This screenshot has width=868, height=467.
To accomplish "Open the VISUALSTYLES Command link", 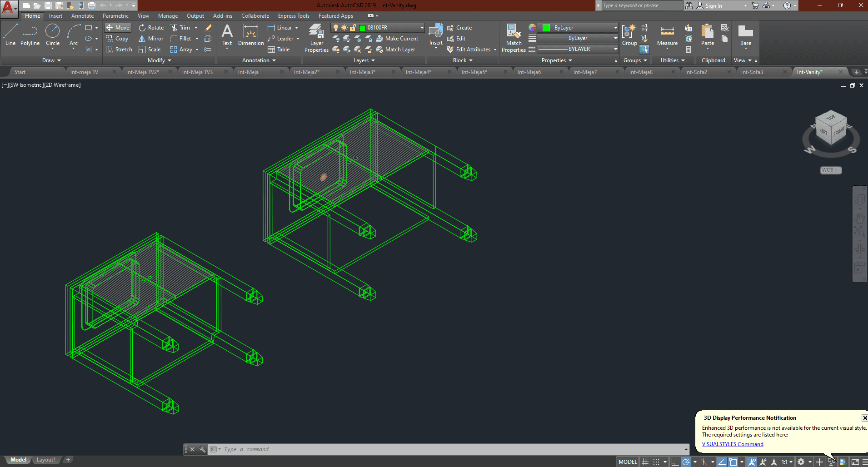I will pyautogui.click(x=732, y=444).
